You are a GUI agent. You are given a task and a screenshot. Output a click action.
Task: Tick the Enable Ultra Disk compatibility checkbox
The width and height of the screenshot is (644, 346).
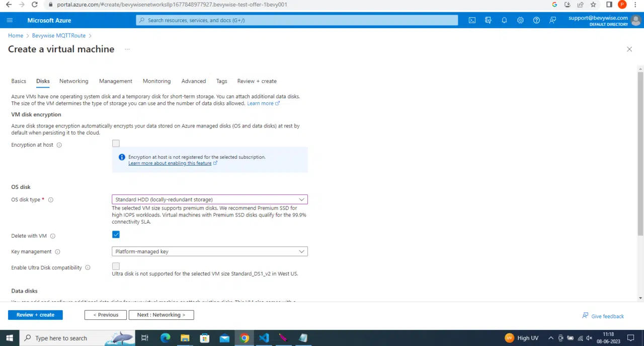coord(116,266)
